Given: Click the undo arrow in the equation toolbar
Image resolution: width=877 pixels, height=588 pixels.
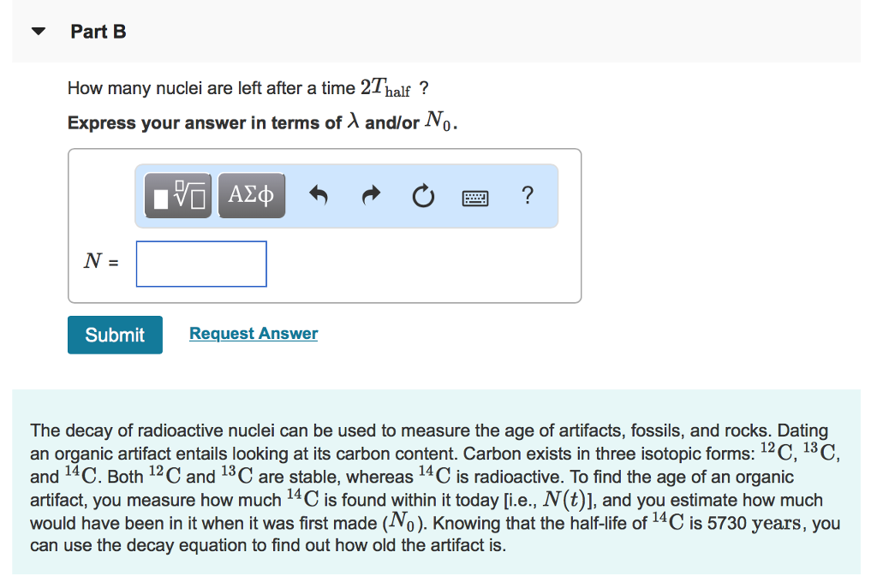Looking at the screenshot, I should (318, 195).
